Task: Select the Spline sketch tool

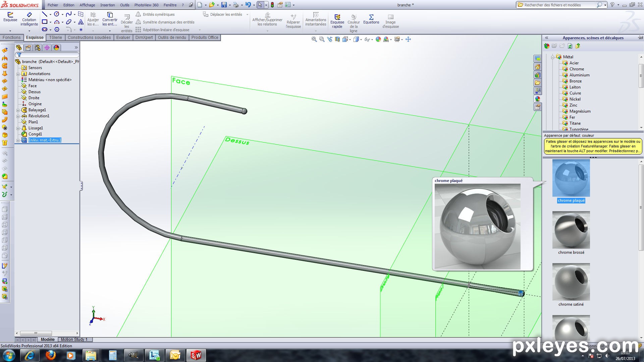Action: click(69, 14)
